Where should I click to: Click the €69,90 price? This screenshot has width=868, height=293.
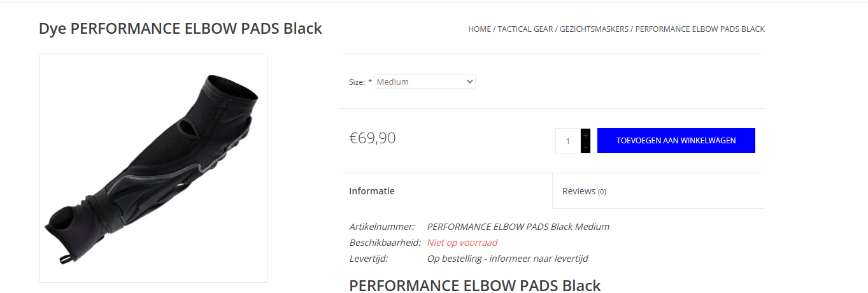373,138
